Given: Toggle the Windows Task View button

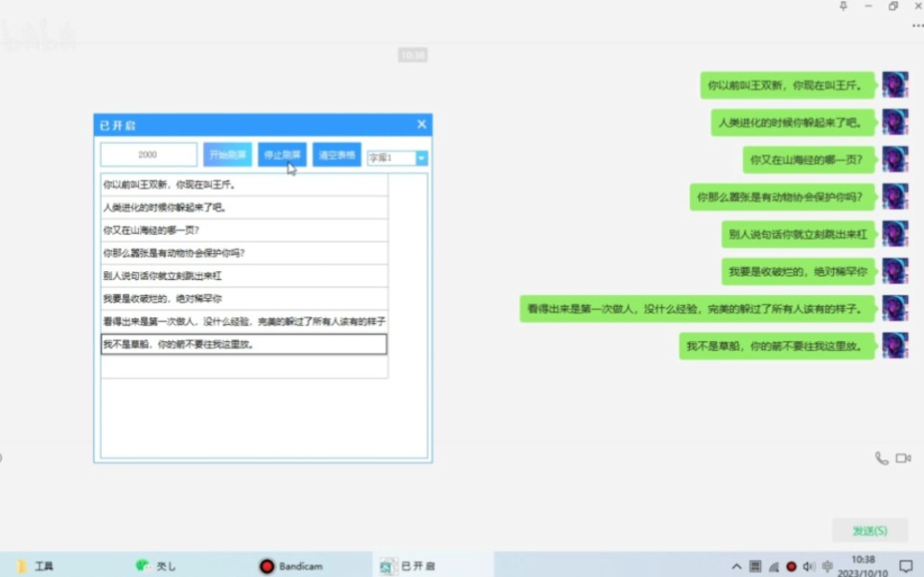Looking at the screenshot, I should [x=757, y=565].
